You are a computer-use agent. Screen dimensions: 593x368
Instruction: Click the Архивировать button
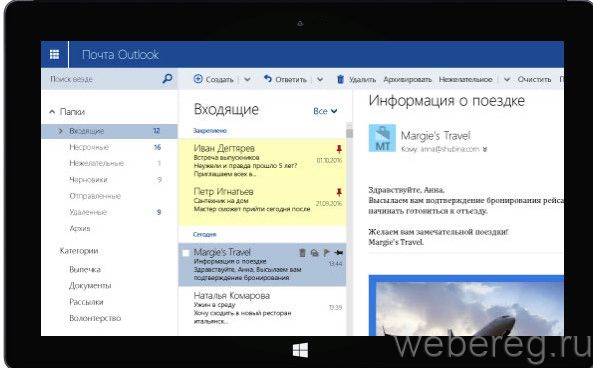tap(408, 79)
